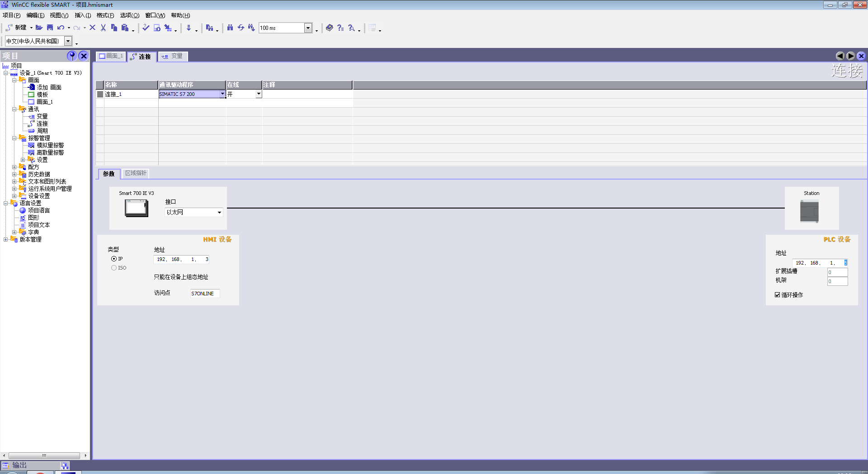Image resolution: width=868 pixels, height=474 pixels.
Task: Click the Cut scissors icon
Action: [103, 28]
